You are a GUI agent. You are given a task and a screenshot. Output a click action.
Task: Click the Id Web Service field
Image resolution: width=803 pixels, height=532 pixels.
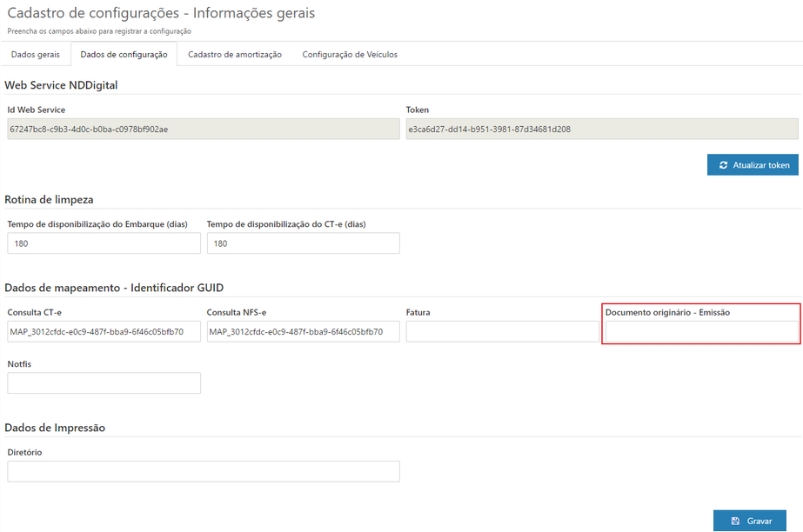[x=200, y=129]
